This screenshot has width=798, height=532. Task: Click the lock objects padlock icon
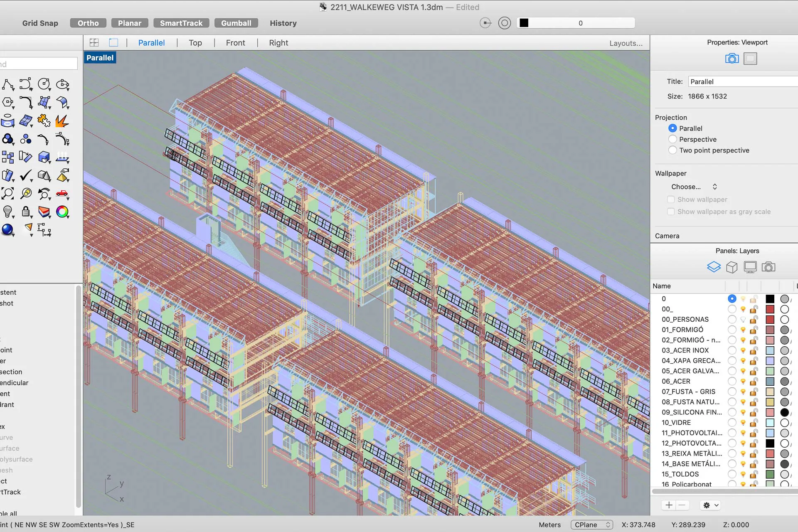[26, 212]
